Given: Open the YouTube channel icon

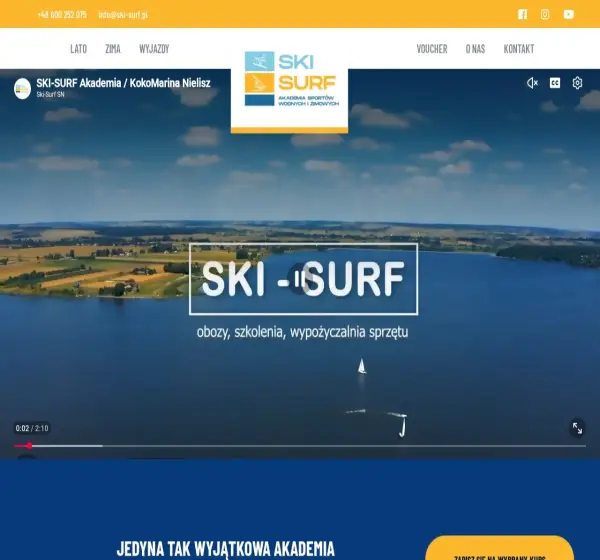Looking at the screenshot, I should tap(569, 15).
